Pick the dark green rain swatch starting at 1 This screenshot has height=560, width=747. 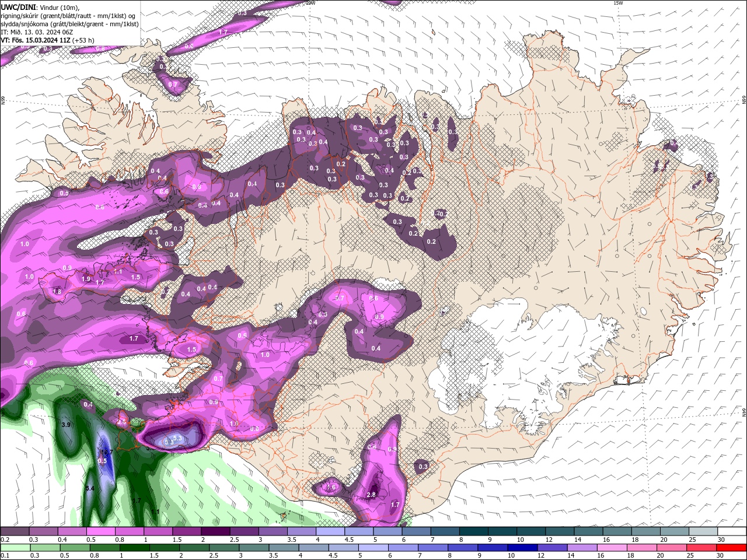click(x=135, y=548)
